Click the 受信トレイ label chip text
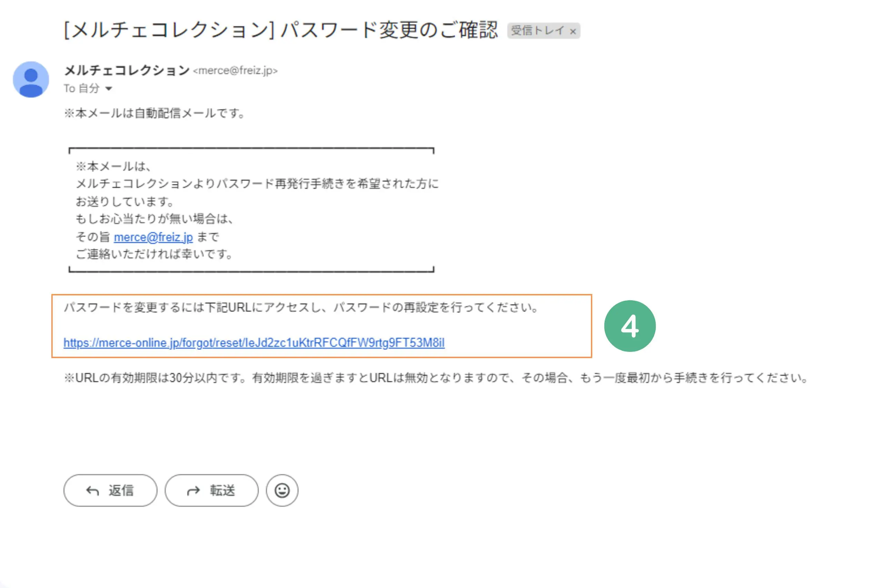 pyautogui.click(x=537, y=30)
